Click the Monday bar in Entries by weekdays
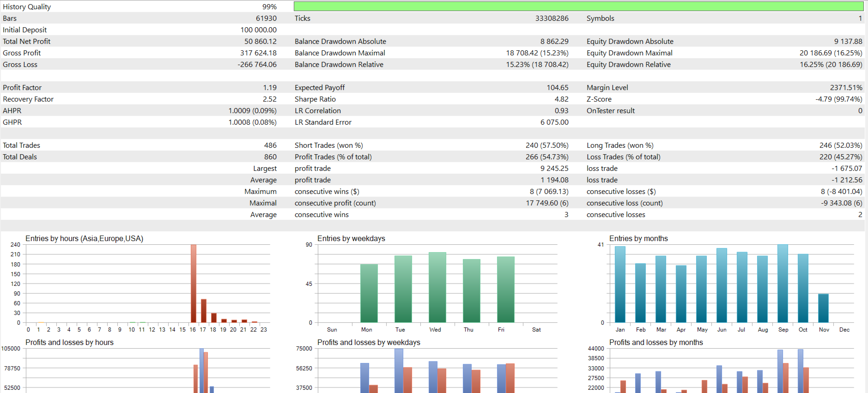 tap(369, 293)
